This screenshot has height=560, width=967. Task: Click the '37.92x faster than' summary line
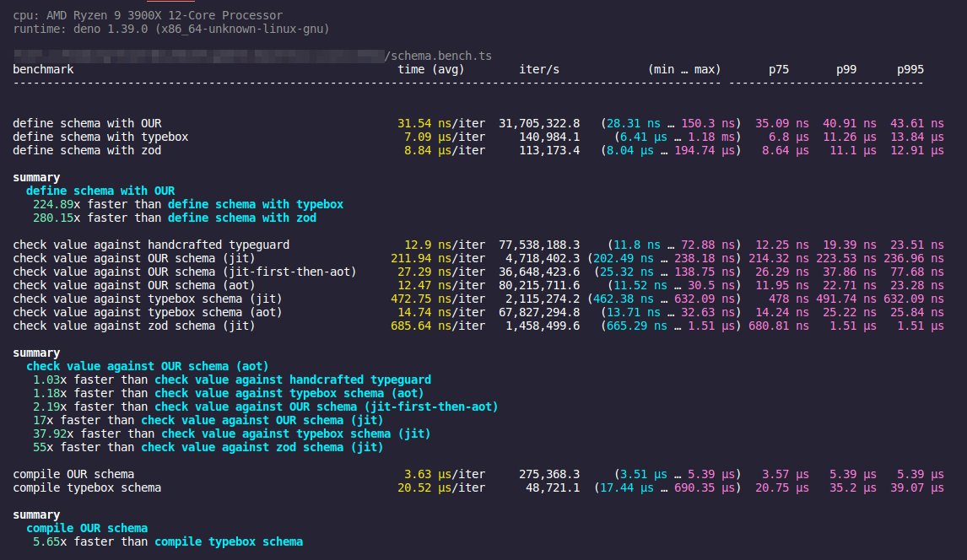232,434
